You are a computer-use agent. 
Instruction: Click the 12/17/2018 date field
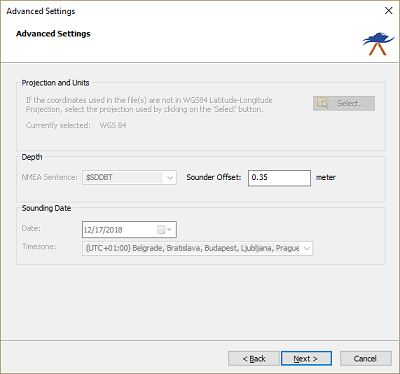[129, 230]
